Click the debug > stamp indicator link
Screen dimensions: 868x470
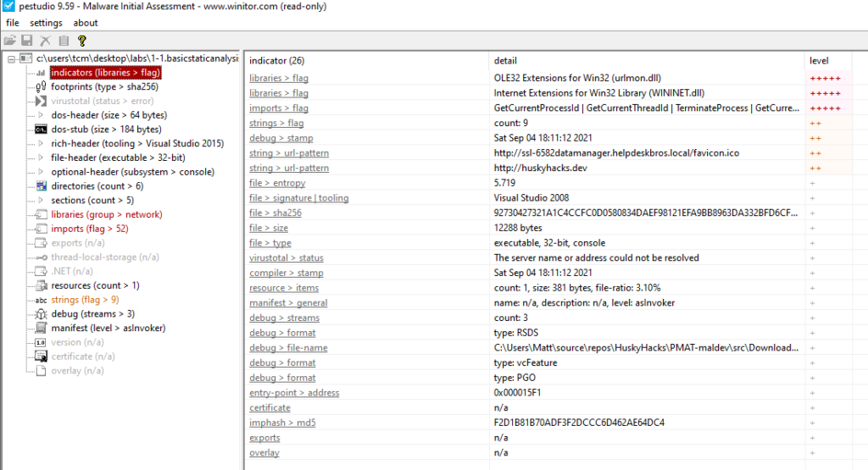(x=281, y=138)
